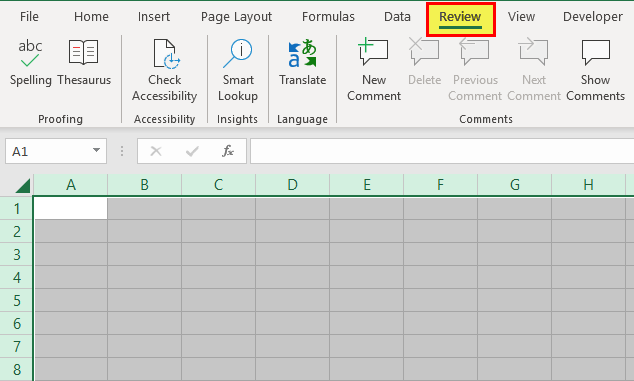Select row 2 header
This screenshot has height=381, width=634.
[x=16, y=231]
